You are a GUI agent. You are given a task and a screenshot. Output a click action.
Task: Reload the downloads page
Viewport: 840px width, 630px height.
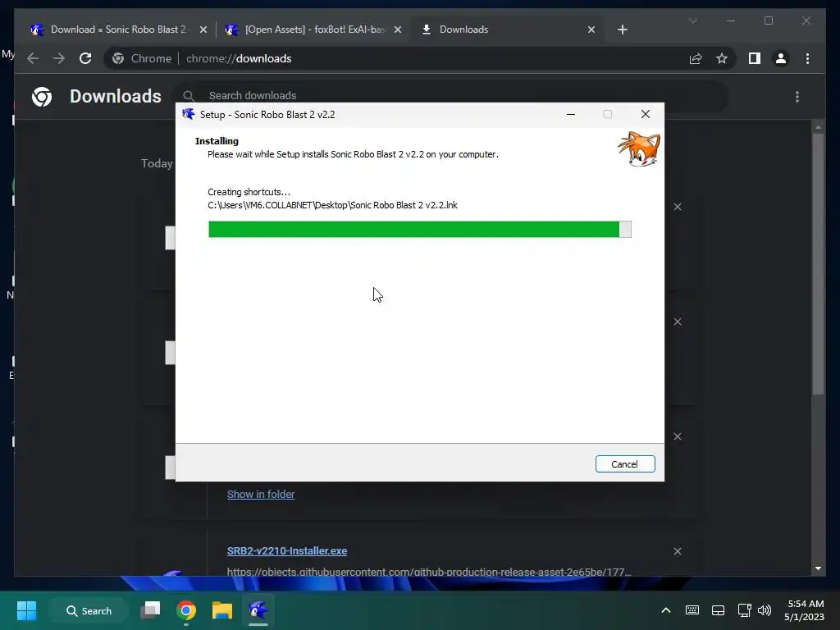85,58
